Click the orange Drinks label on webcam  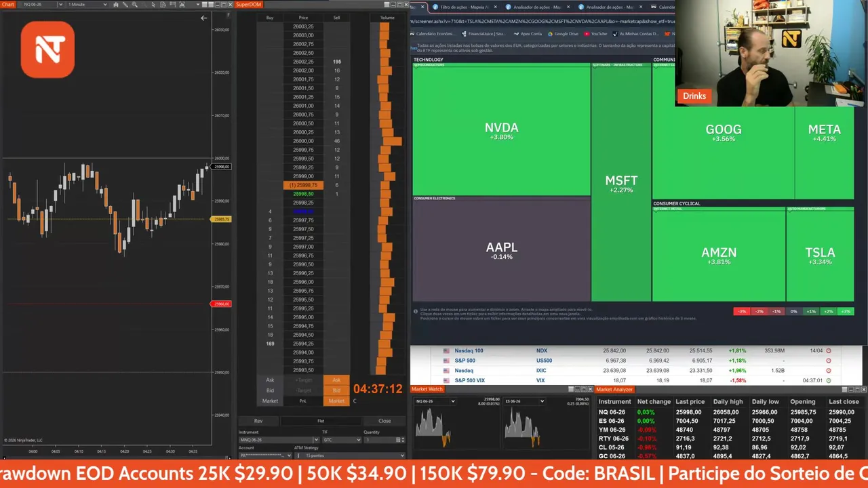[694, 96]
